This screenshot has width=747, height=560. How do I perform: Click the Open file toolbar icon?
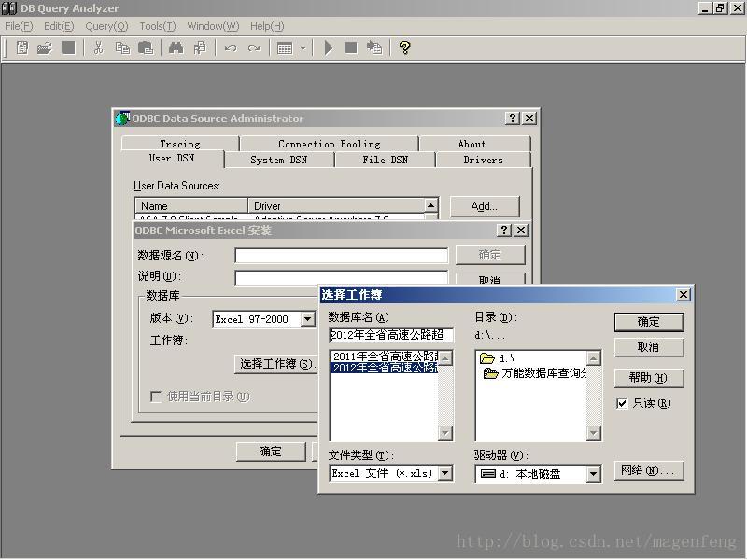pos(45,48)
